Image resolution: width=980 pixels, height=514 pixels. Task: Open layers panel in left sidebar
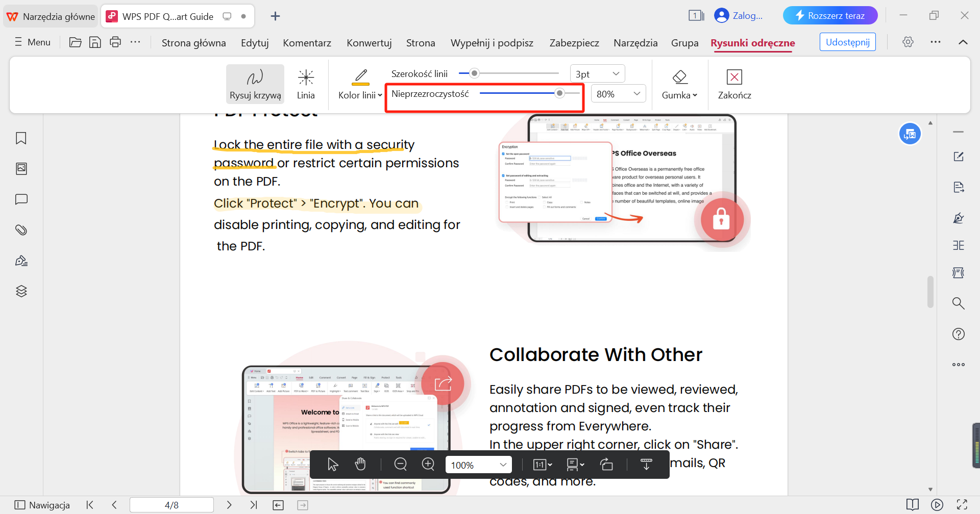coord(21,291)
